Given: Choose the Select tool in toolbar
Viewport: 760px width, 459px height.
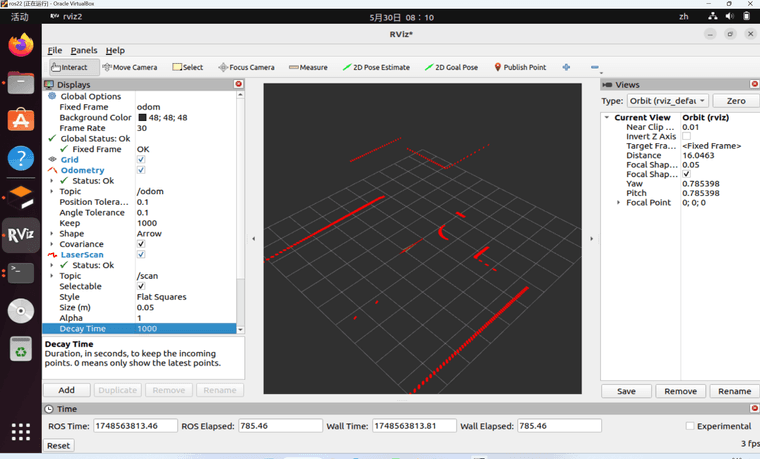Looking at the screenshot, I should [x=188, y=67].
